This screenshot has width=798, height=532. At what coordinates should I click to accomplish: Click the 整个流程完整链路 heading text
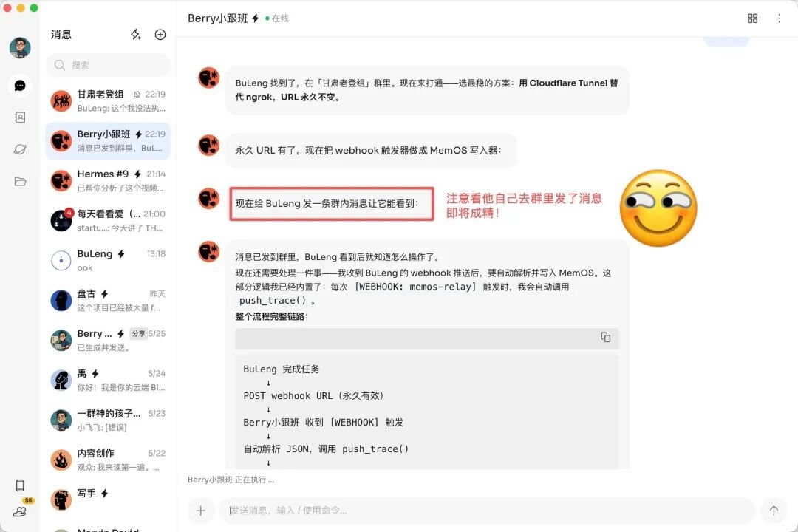pos(271,317)
